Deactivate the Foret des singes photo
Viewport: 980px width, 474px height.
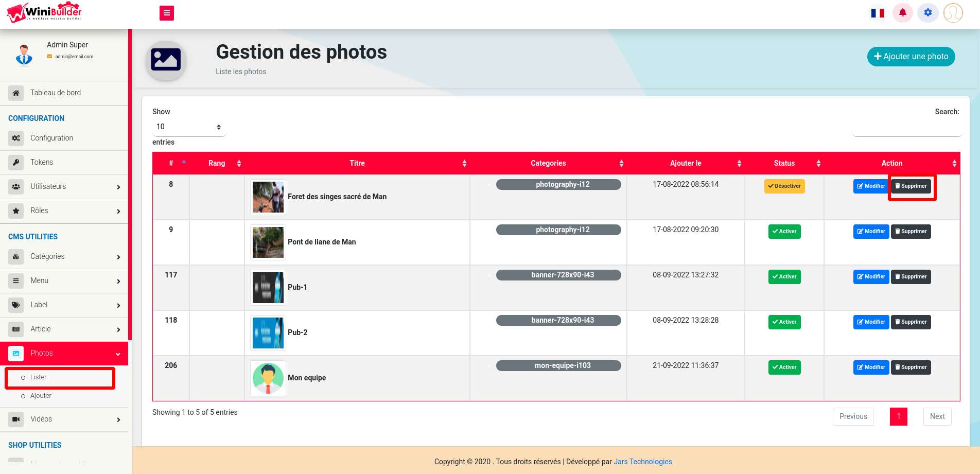[x=784, y=186]
